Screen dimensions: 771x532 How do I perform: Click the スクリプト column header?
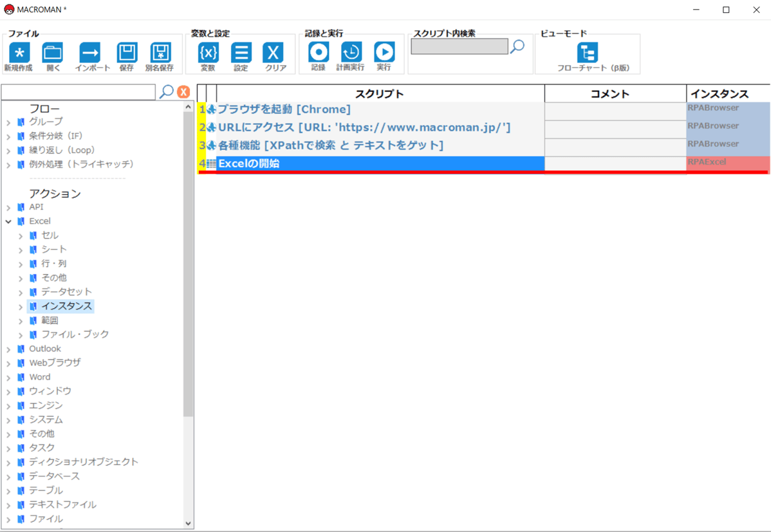click(380, 93)
